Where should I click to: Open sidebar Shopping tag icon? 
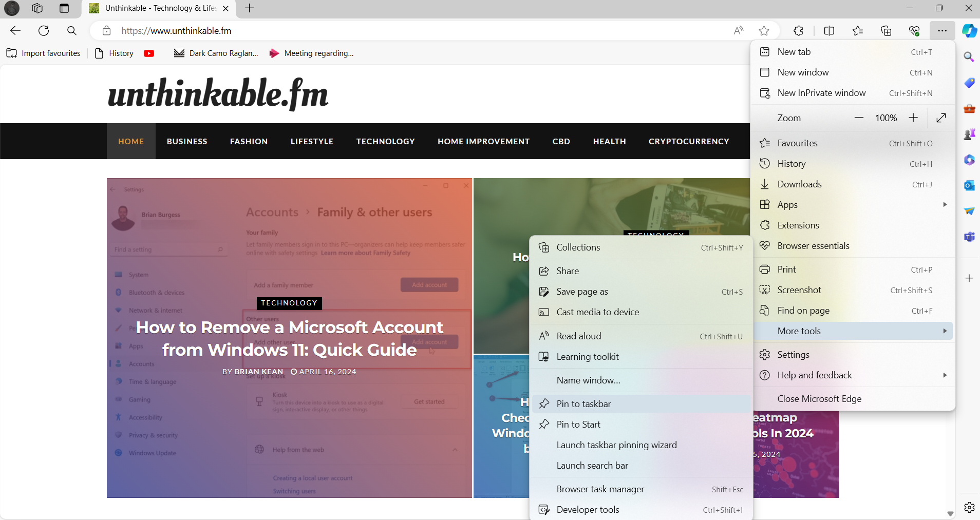pyautogui.click(x=969, y=83)
